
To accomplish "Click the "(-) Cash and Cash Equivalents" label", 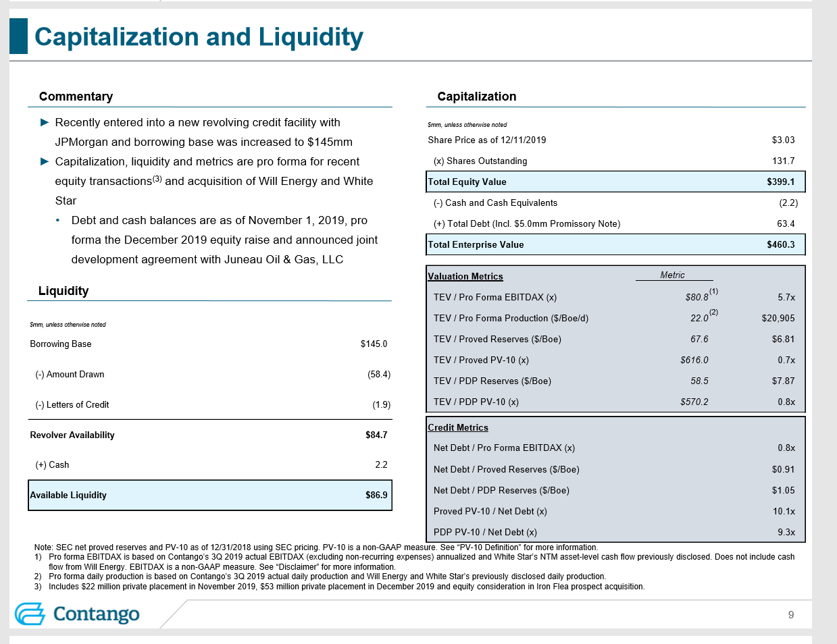I will 496,203.
